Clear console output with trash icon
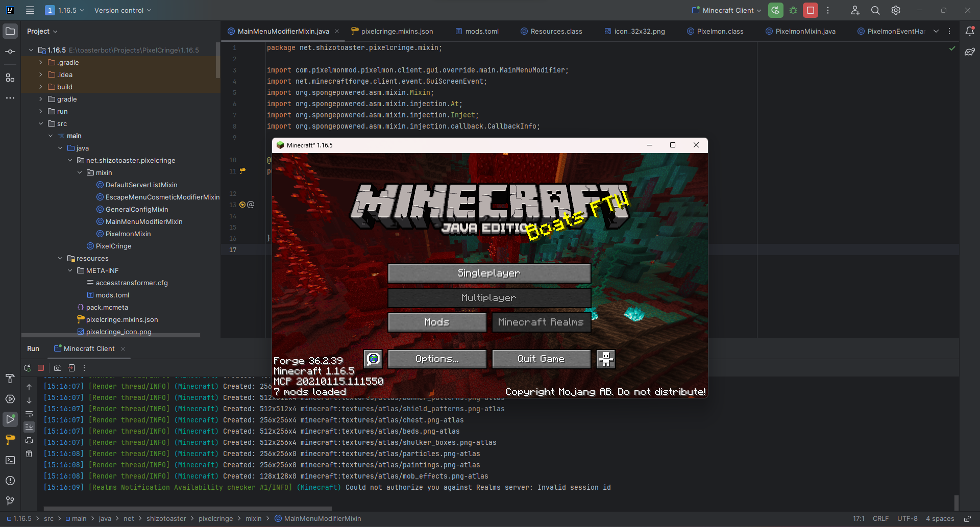 [x=29, y=454]
